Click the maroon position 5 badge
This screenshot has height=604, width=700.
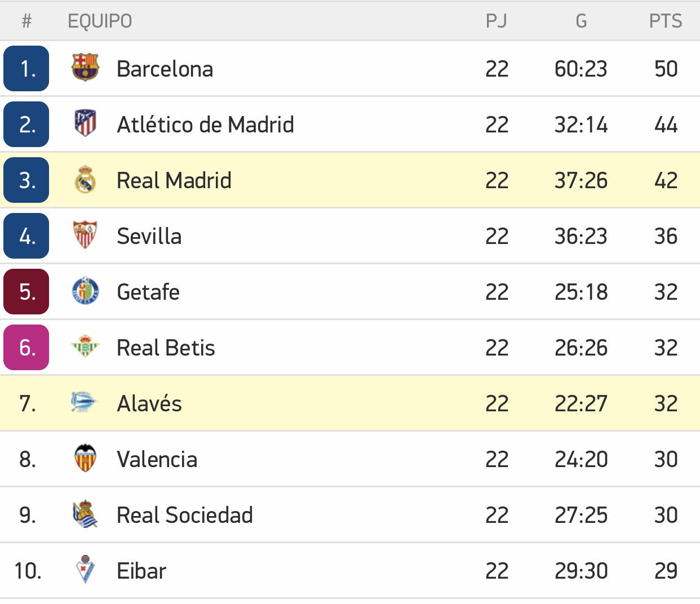click(26, 292)
